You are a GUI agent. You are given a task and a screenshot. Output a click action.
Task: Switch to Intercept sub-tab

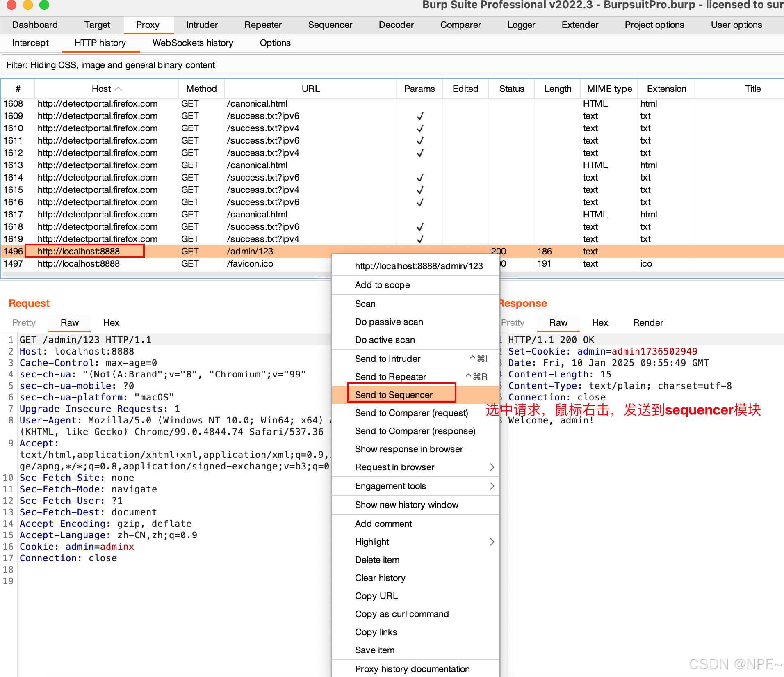coord(30,43)
